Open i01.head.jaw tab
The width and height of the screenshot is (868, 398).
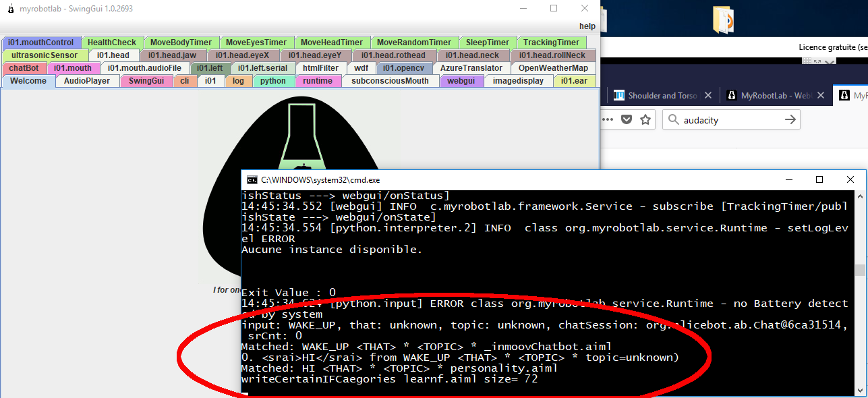pyautogui.click(x=173, y=55)
